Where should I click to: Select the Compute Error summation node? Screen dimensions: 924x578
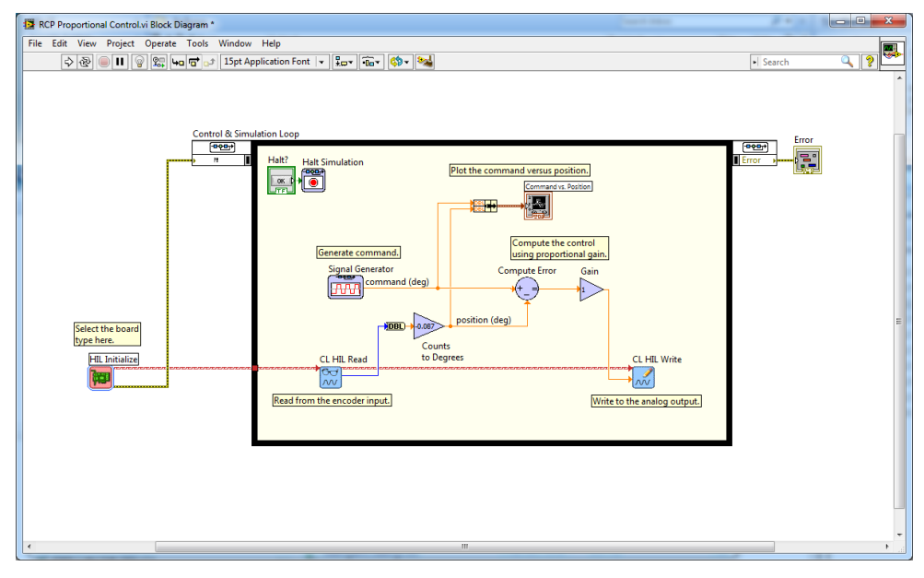coord(527,289)
